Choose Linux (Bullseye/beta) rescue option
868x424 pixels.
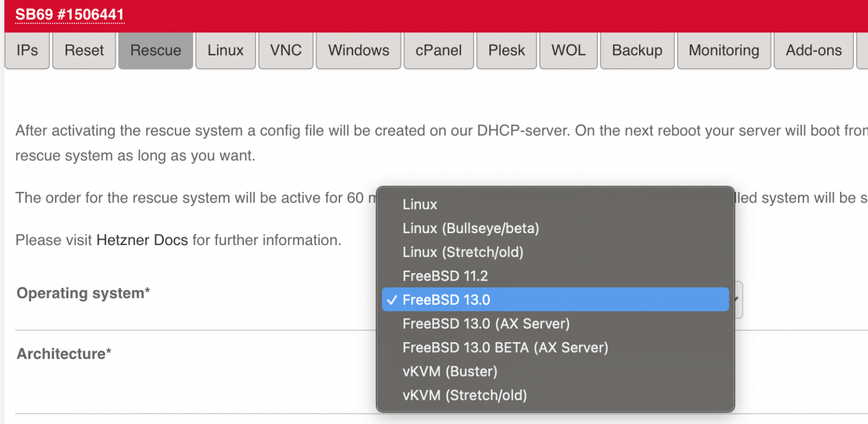(x=471, y=228)
